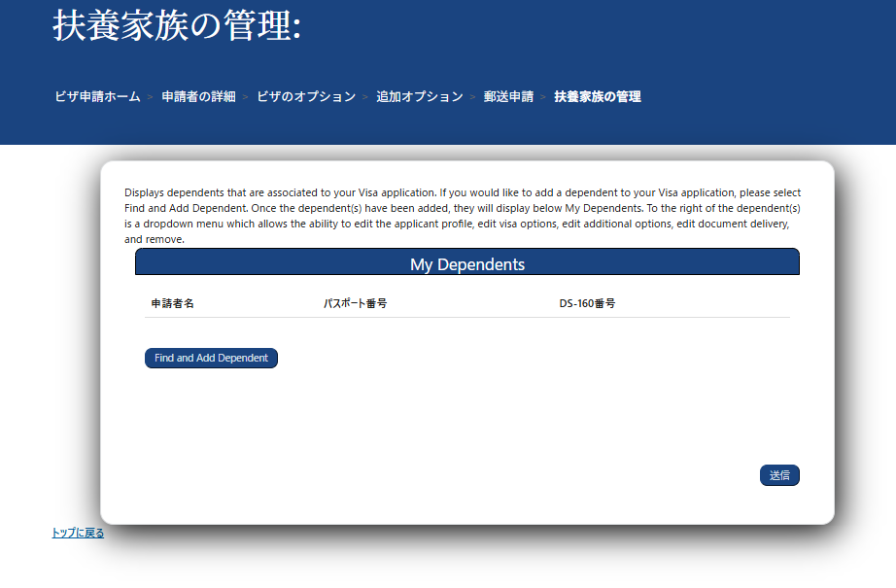Click the current 扶養家族の管理 breadcrumb
The width and height of the screenshot is (896, 588).
click(x=597, y=97)
